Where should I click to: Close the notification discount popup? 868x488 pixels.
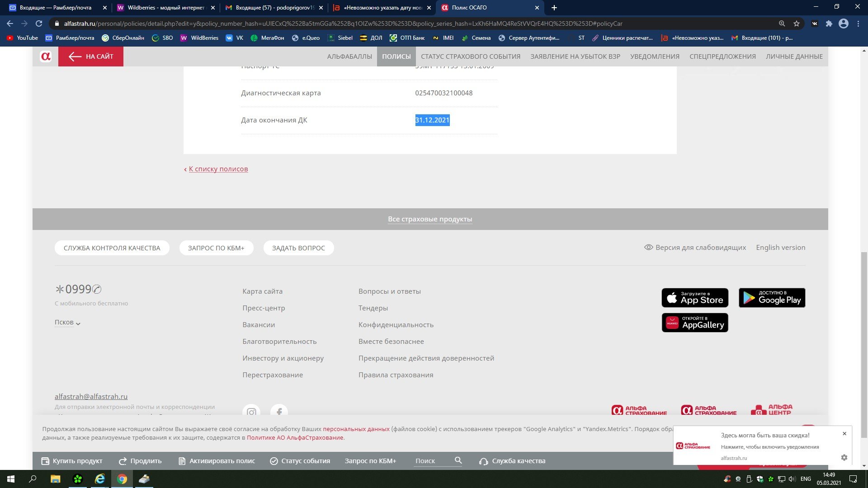coord(844,434)
